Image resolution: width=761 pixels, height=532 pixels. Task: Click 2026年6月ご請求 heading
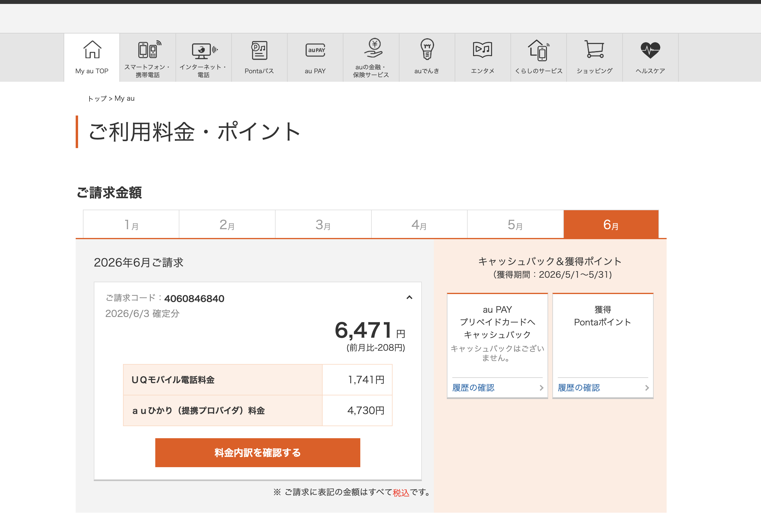pos(139,262)
